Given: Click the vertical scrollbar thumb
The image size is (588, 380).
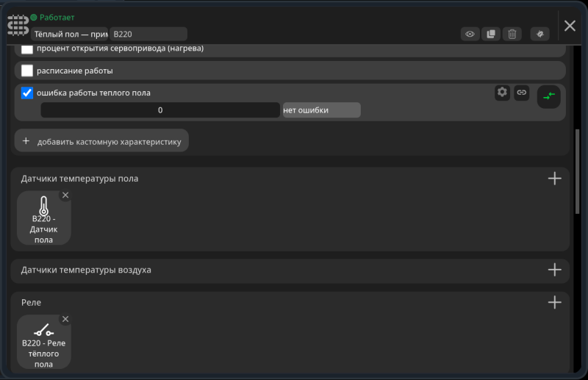Looking at the screenshot, I should click(x=577, y=172).
